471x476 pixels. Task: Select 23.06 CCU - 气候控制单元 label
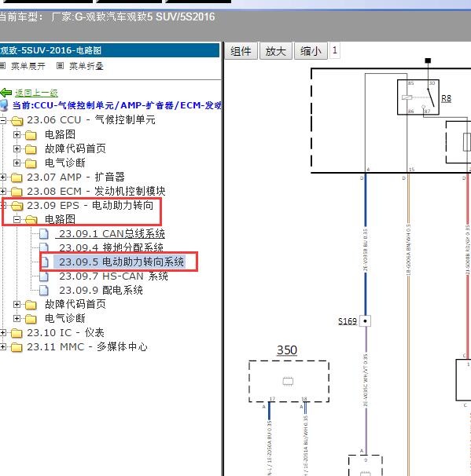pyautogui.click(x=91, y=120)
